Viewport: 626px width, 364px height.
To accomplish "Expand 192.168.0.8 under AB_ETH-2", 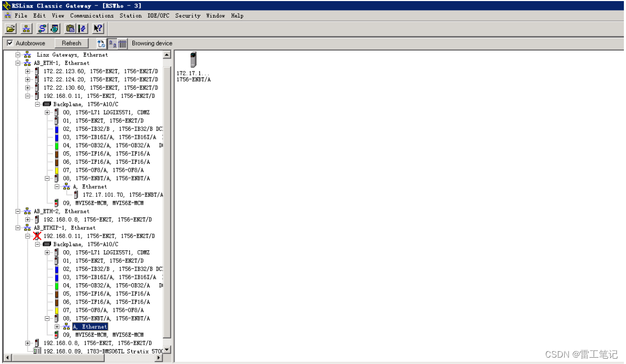I will 27,219.
